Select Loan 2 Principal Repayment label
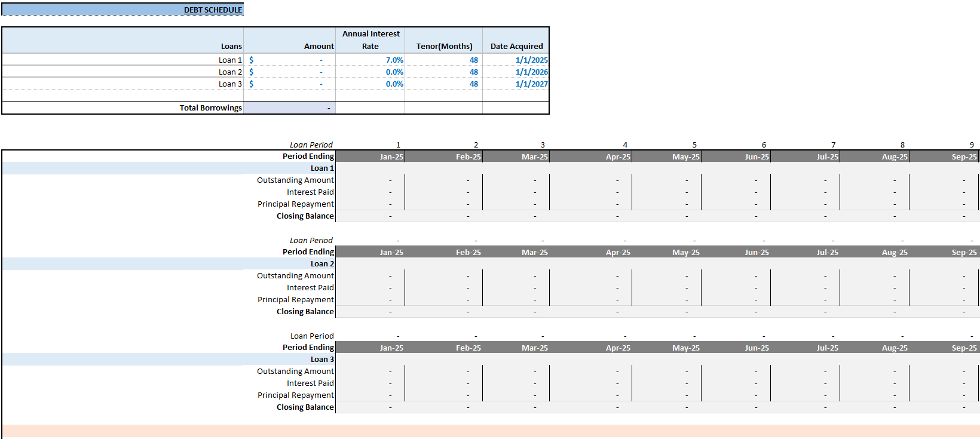Screen dimensions: 980x439 coord(296,299)
